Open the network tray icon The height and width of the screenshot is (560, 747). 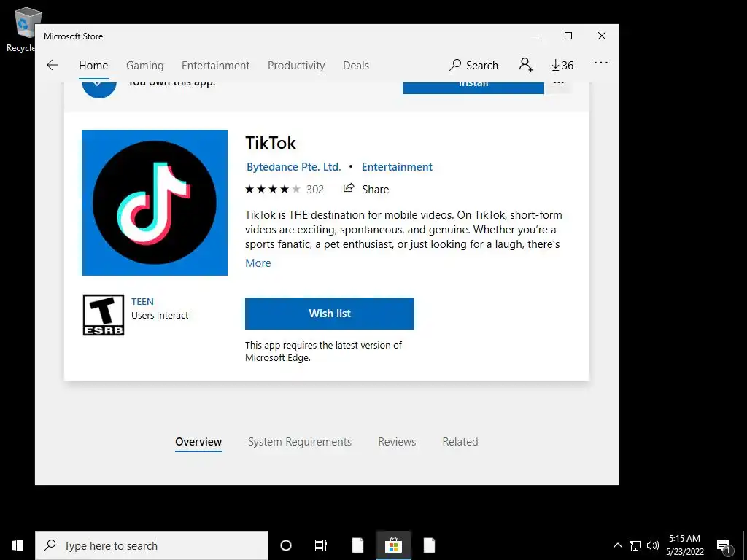point(635,545)
